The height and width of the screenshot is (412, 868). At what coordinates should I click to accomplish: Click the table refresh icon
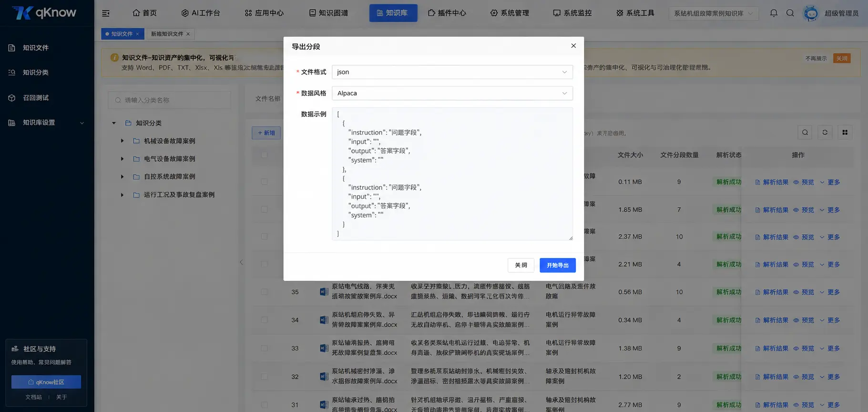(x=825, y=133)
